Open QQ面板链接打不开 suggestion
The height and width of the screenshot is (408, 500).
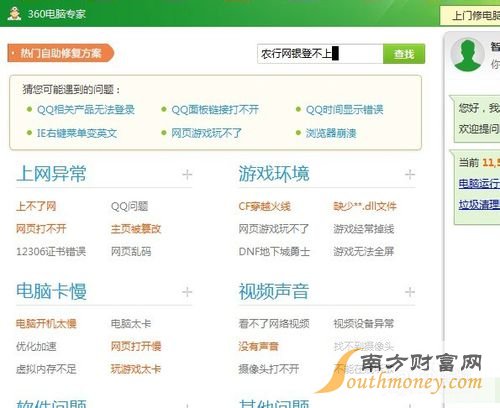[x=215, y=109]
